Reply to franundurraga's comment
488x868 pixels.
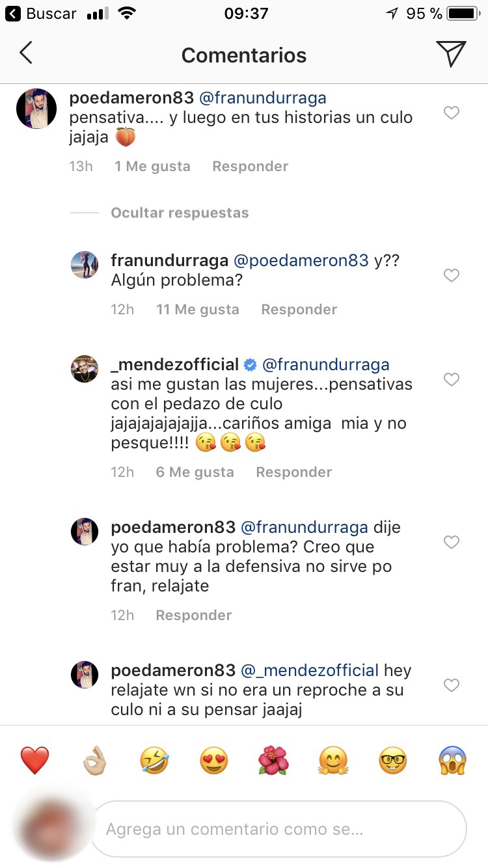pyautogui.click(x=299, y=310)
